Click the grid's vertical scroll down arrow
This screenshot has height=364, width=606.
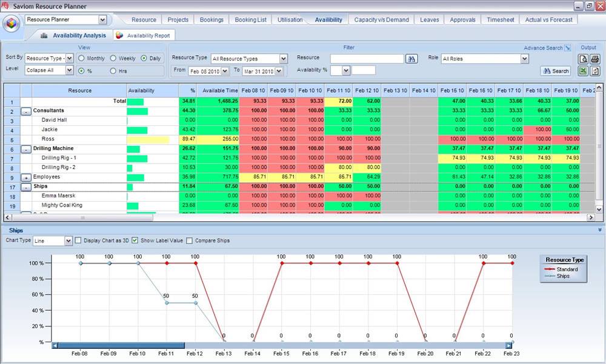coord(599,210)
